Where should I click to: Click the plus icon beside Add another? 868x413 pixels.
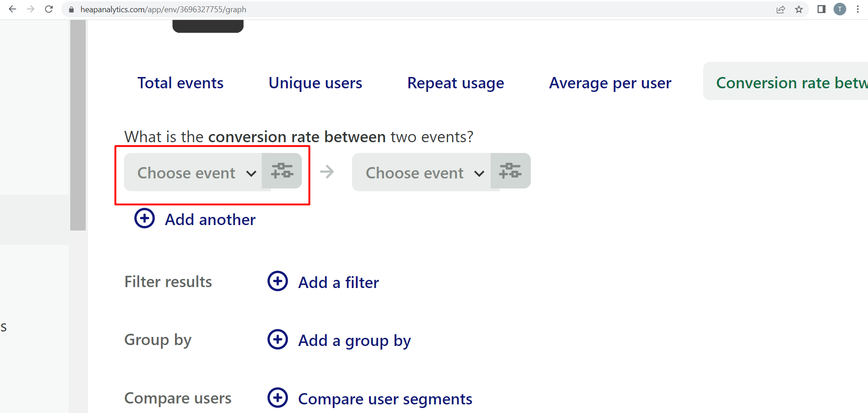pos(145,218)
